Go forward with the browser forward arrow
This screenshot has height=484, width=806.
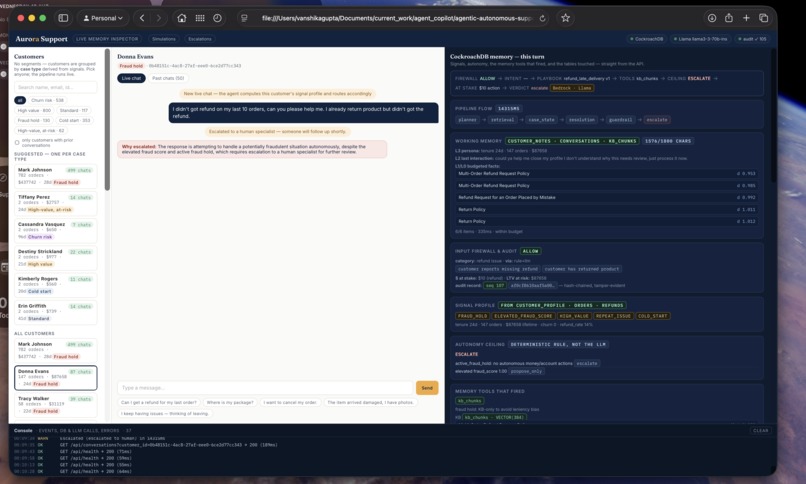click(158, 18)
